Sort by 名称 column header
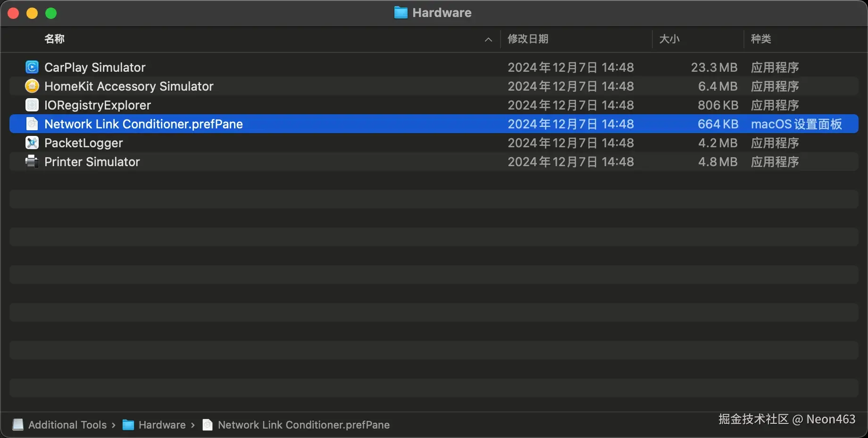868x438 pixels. (x=54, y=39)
